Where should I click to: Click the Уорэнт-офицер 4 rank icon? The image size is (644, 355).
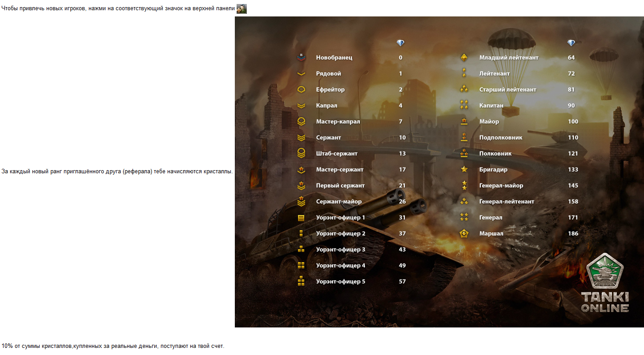301,265
